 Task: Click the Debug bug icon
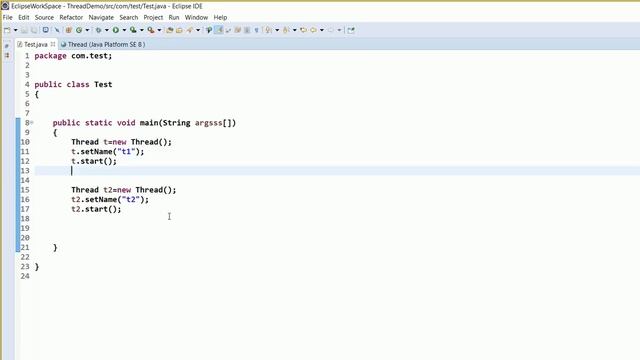tap(98, 30)
